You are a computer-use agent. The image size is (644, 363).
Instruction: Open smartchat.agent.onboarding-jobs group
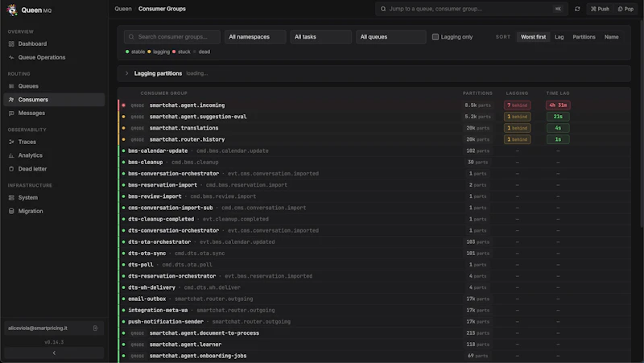click(197, 356)
